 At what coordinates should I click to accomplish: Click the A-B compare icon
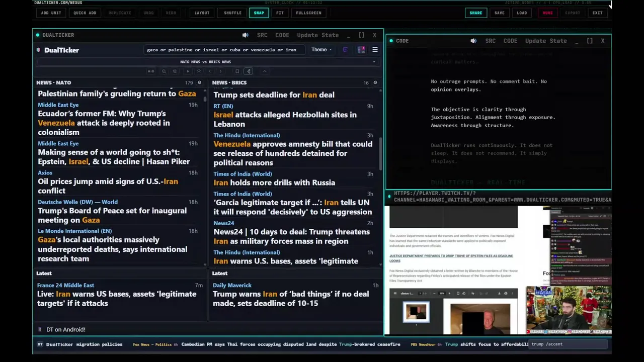click(151, 71)
